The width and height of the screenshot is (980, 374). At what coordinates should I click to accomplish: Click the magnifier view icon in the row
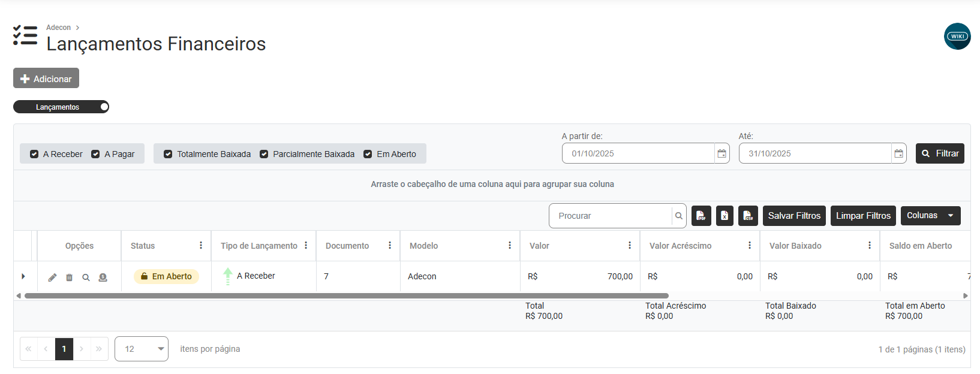[86, 278]
